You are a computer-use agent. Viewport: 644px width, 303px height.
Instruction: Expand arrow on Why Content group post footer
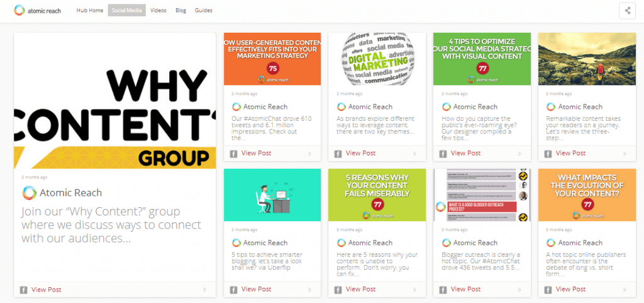click(x=204, y=290)
